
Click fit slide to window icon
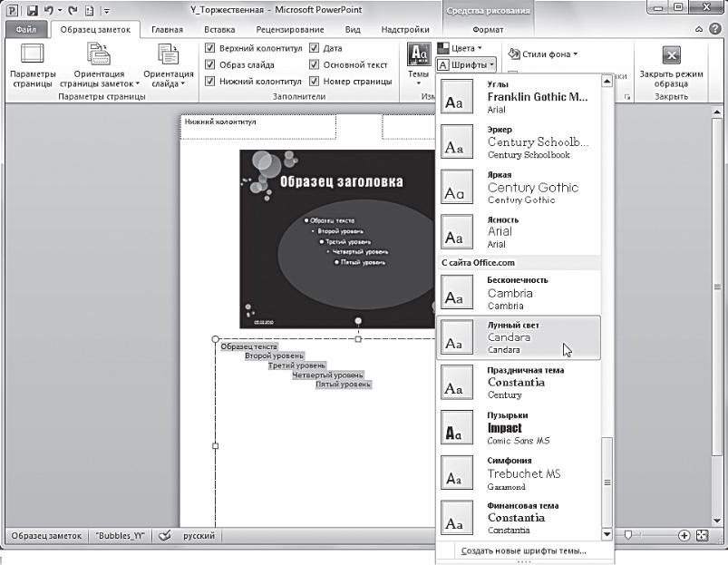tap(703, 535)
